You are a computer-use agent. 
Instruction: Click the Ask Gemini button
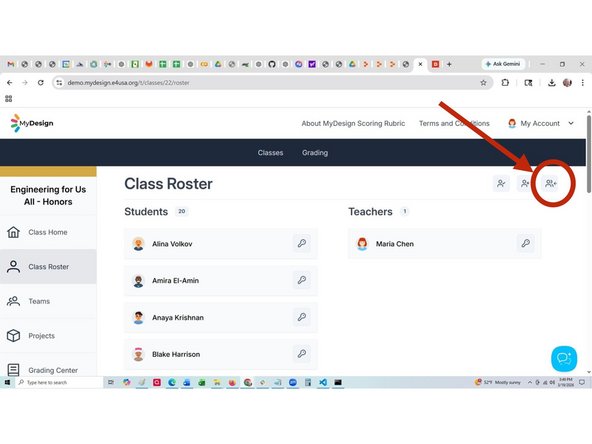pos(503,64)
